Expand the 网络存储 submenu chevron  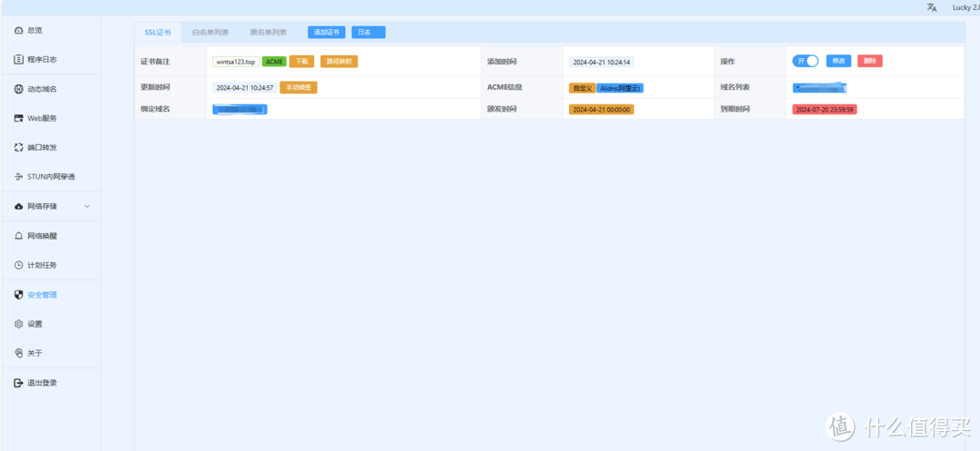pos(87,207)
